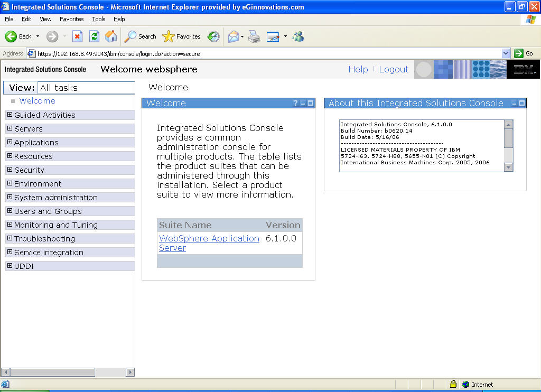Image resolution: width=541 pixels, height=392 pixels.
Task: Click the Stop loading icon
Action: click(77, 36)
